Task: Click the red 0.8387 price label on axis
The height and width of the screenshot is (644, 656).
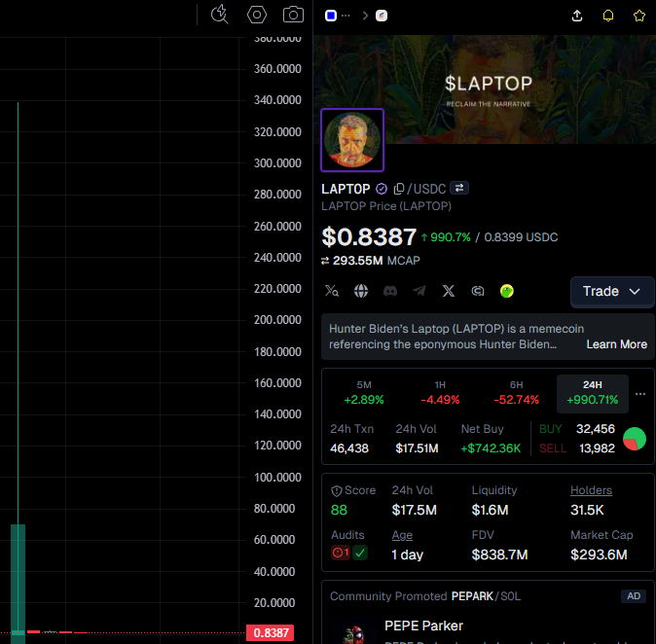Action: coord(271,632)
